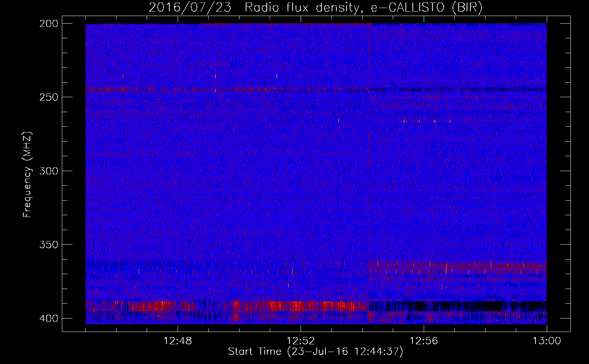Click the 'Start Time (23-Jul-16 12:44:37)' label
Image resolution: width=589 pixels, height=364 pixels.
316,352
